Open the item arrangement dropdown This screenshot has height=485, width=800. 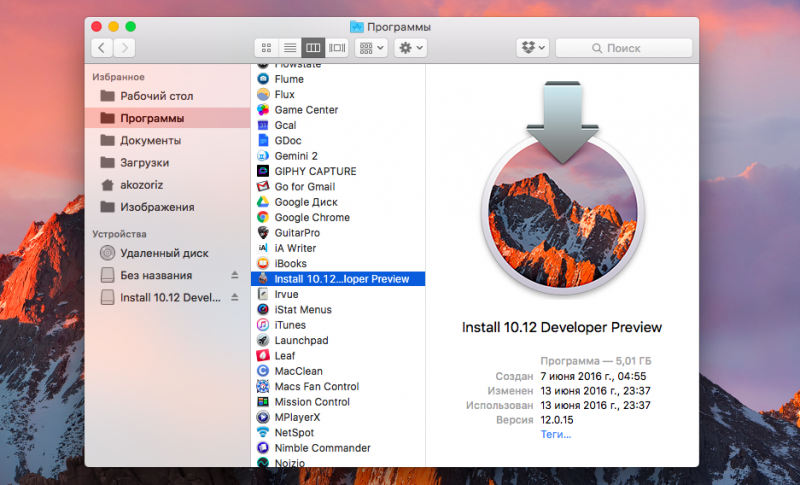pos(370,47)
